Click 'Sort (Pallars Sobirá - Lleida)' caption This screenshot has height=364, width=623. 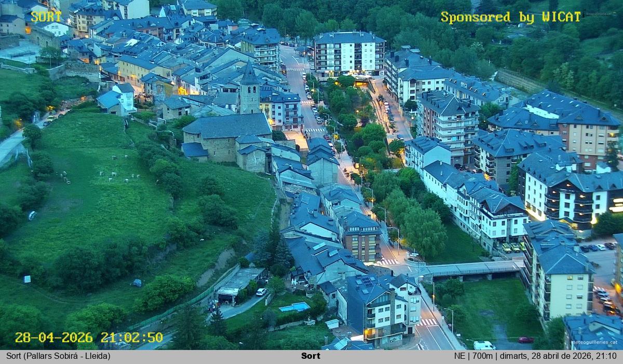point(58,356)
